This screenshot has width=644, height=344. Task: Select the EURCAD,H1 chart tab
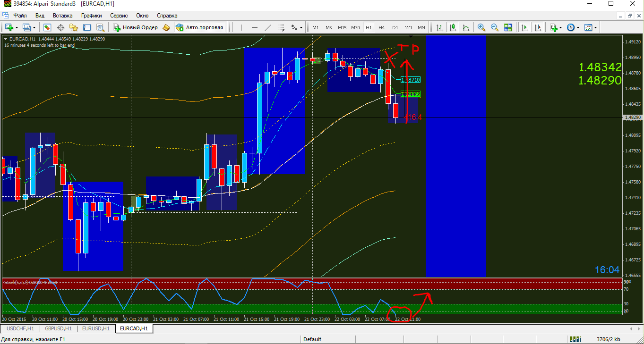tap(134, 328)
